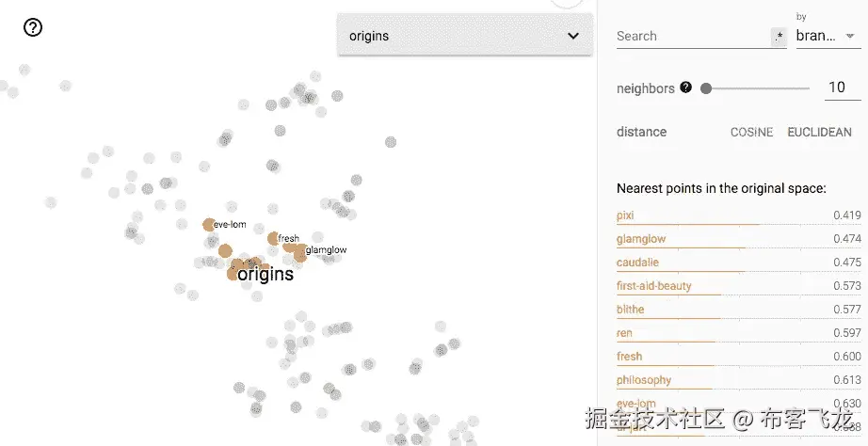
Task: Adjust the neighbors slider handle
Action: pyautogui.click(x=706, y=88)
